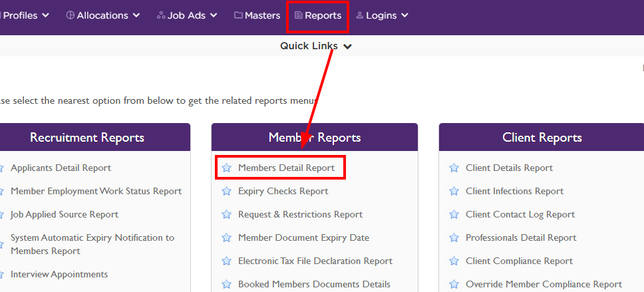Click the star next to Client Infections Report

click(x=454, y=192)
